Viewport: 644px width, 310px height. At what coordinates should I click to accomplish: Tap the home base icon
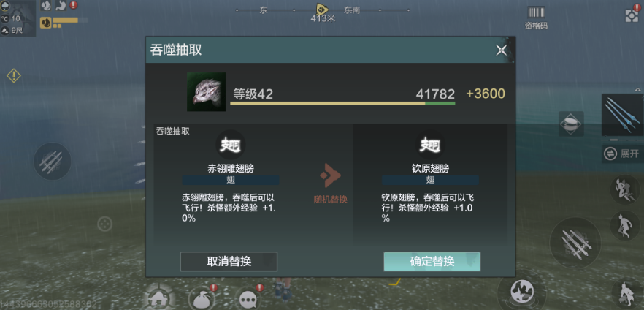(158, 297)
